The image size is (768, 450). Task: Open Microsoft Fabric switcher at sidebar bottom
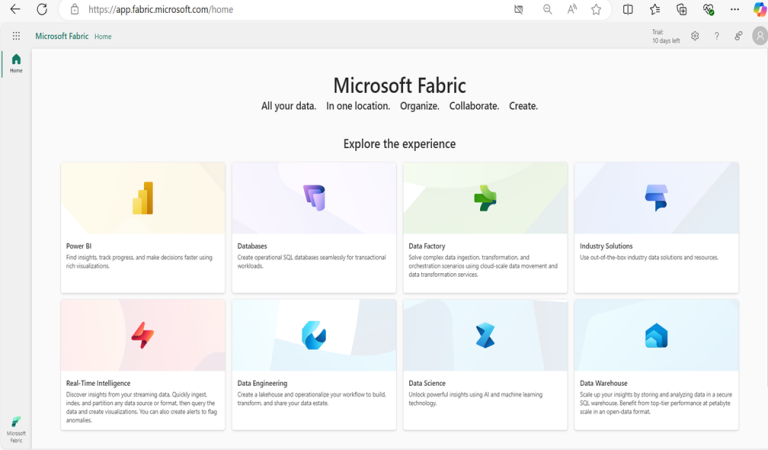(16, 429)
